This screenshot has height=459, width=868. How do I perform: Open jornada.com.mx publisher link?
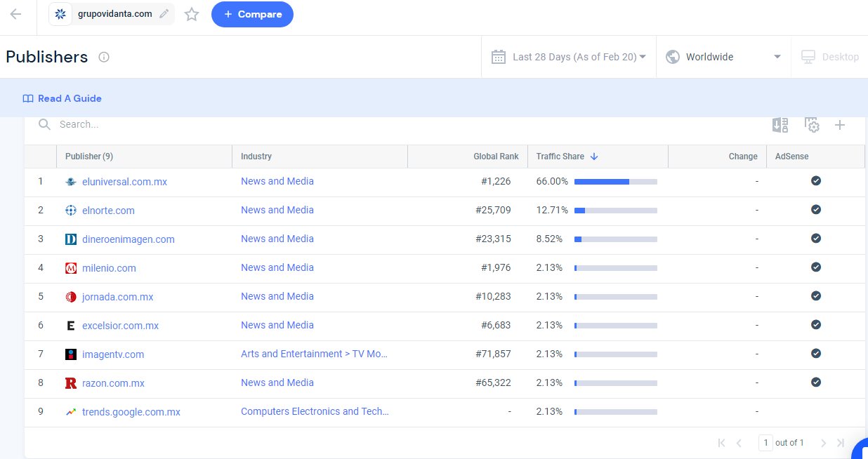tap(117, 297)
